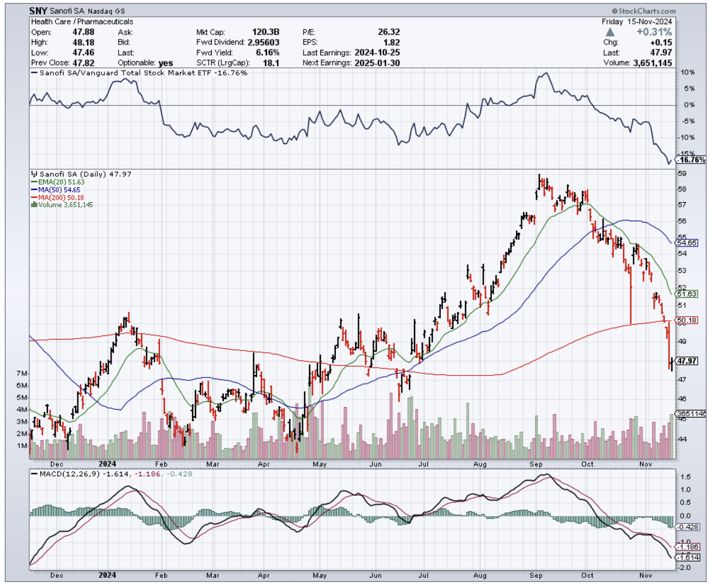This screenshot has width=709, height=588.
Task: Click the 2024 year label on date axis
Action: click(x=107, y=464)
